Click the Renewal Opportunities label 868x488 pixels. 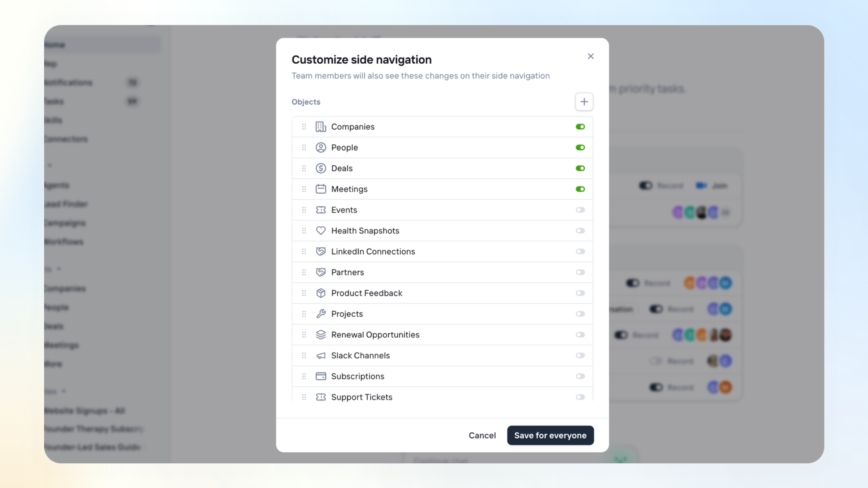click(375, 335)
